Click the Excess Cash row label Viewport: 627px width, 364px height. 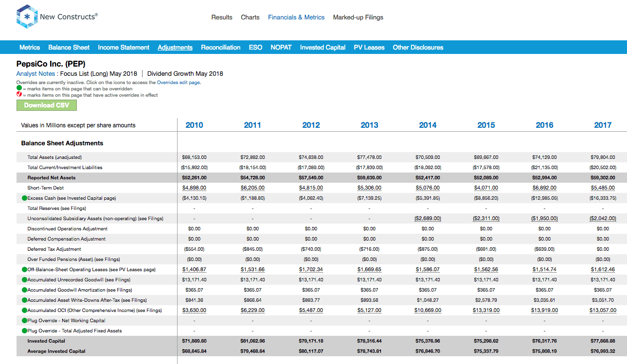72,198
